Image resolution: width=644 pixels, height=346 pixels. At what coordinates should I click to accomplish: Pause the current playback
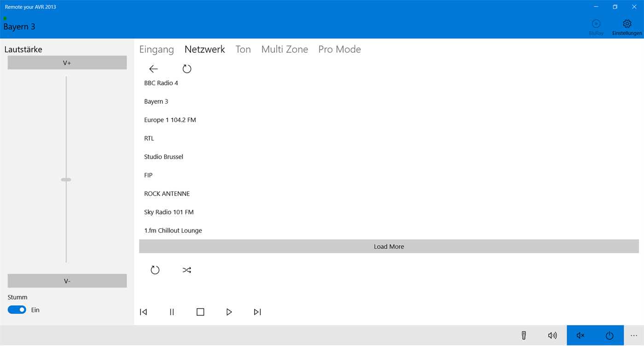click(x=172, y=312)
